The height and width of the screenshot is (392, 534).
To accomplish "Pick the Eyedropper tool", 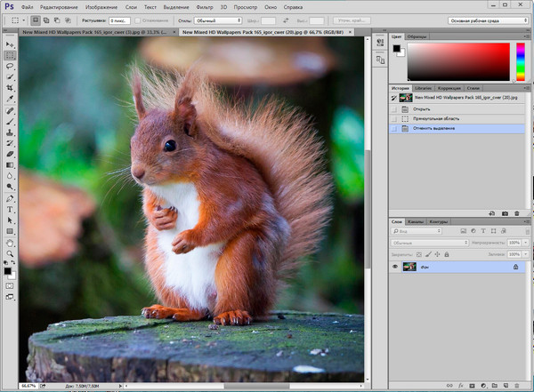I will tap(10, 100).
